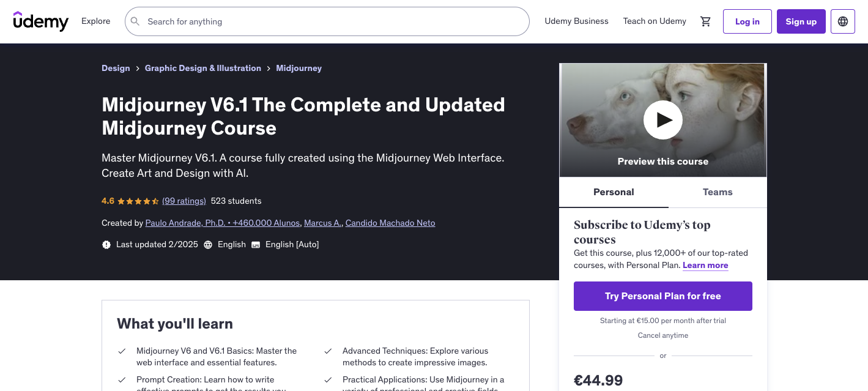Select the language globe icon in the header
868x391 pixels.
[x=842, y=21]
